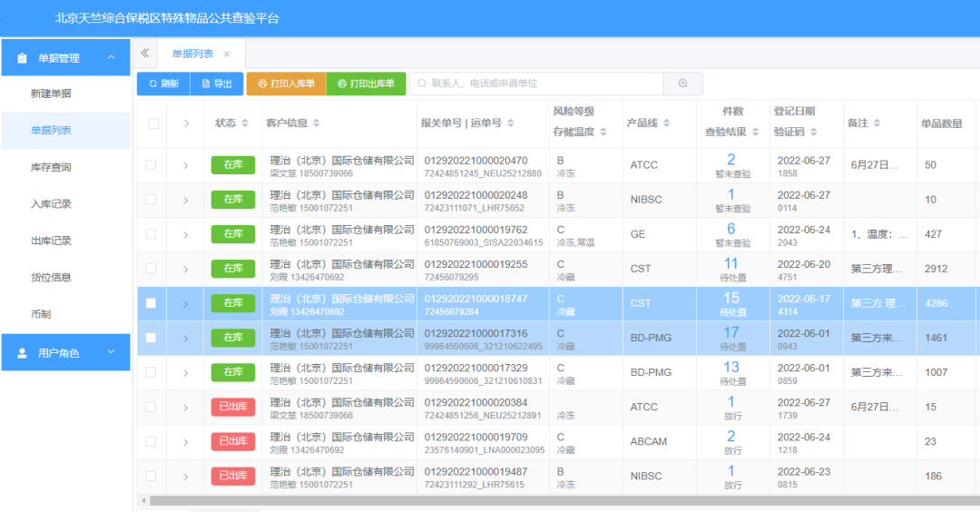The height and width of the screenshot is (512, 980).
Task: Focus the 联系人、电话或申请单位 search field
Action: (x=536, y=84)
